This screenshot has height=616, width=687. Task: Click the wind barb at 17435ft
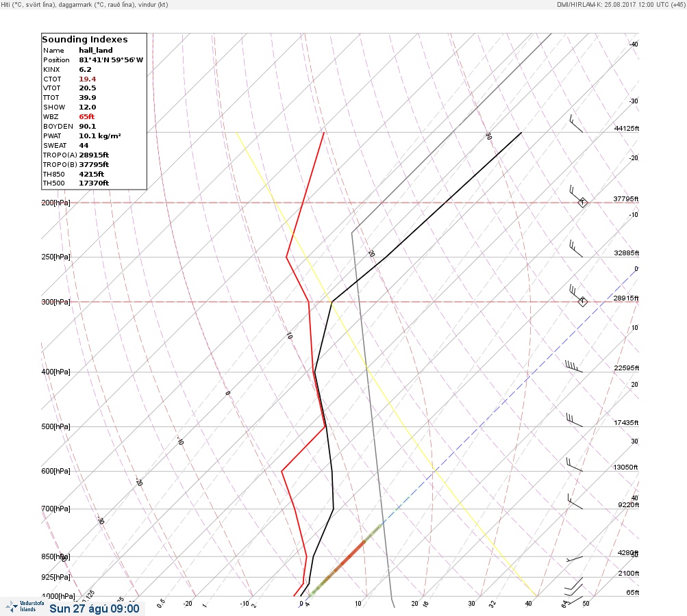point(575,420)
